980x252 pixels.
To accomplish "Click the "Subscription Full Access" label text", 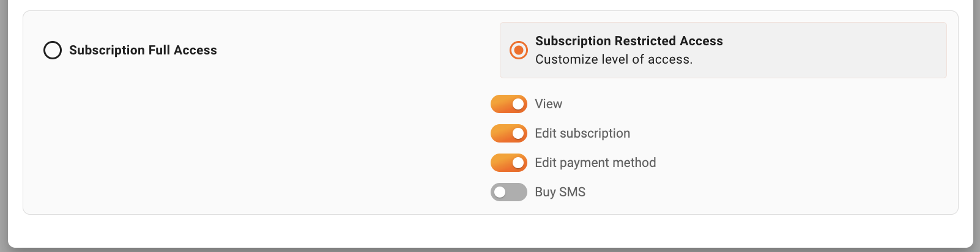I will pos(143,50).
